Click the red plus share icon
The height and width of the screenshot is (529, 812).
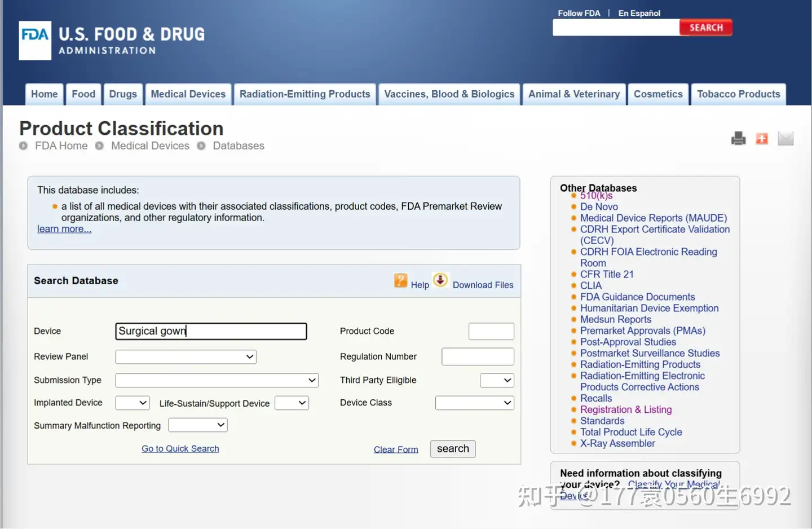(x=762, y=139)
